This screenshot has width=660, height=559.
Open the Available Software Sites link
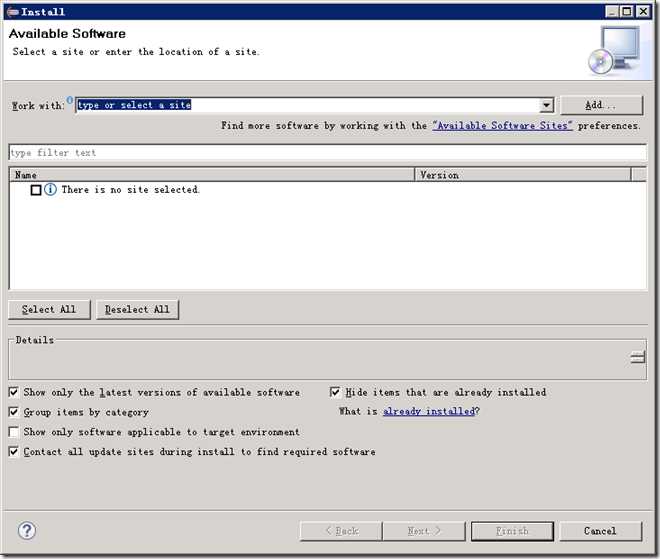click(x=503, y=125)
